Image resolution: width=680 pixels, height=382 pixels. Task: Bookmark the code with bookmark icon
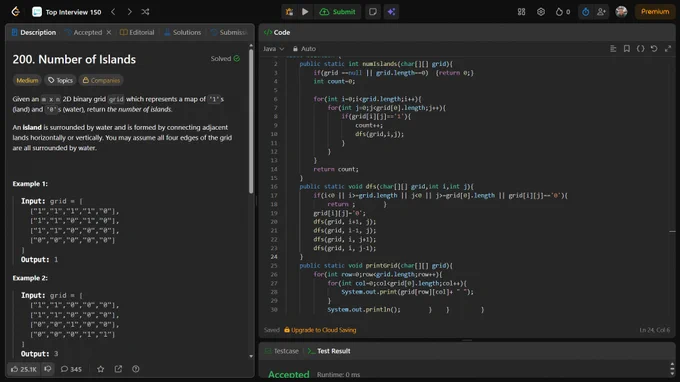(x=627, y=49)
